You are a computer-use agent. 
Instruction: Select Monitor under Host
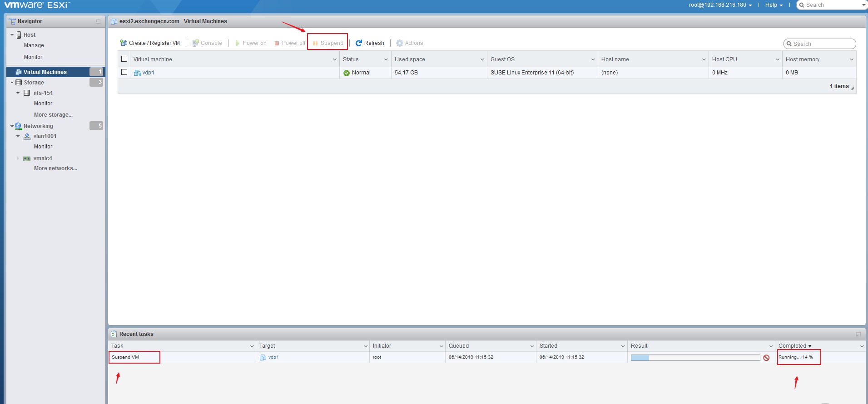[33, 57]
